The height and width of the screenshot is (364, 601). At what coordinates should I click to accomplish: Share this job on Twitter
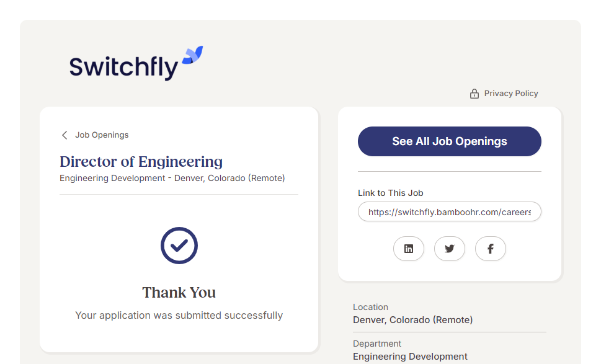pos(450,249)
